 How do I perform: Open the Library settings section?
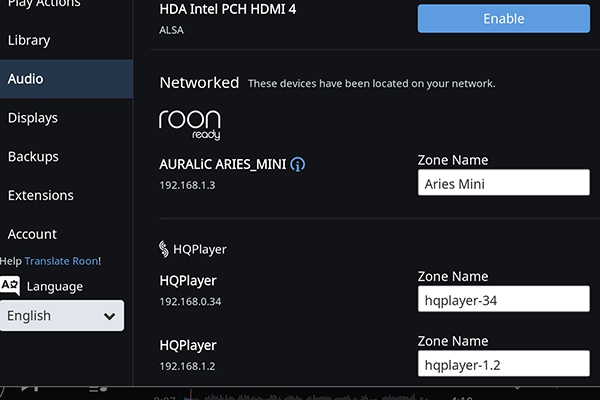[x=29, y=40]
